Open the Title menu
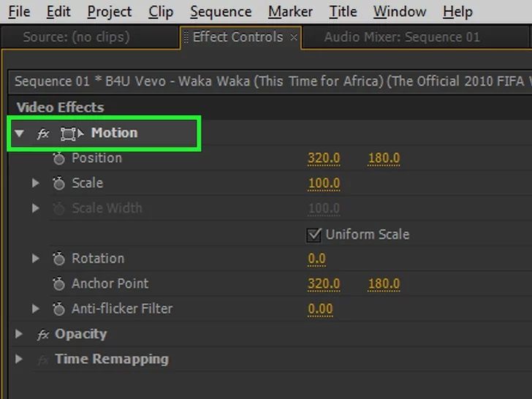 pyautogui.click(x=343, y=12)
